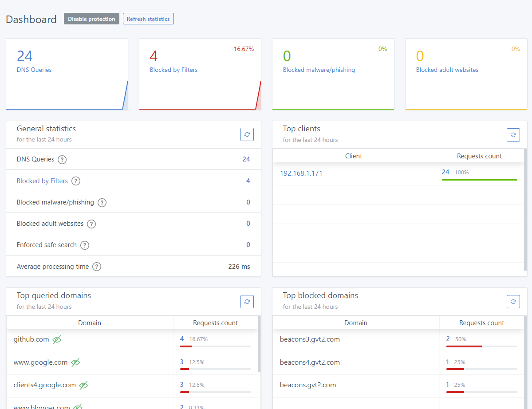Click Domain header in Top blocked domains
This screenshot has height=409, width=532.
pyautogui.click(x=356, y=323)
